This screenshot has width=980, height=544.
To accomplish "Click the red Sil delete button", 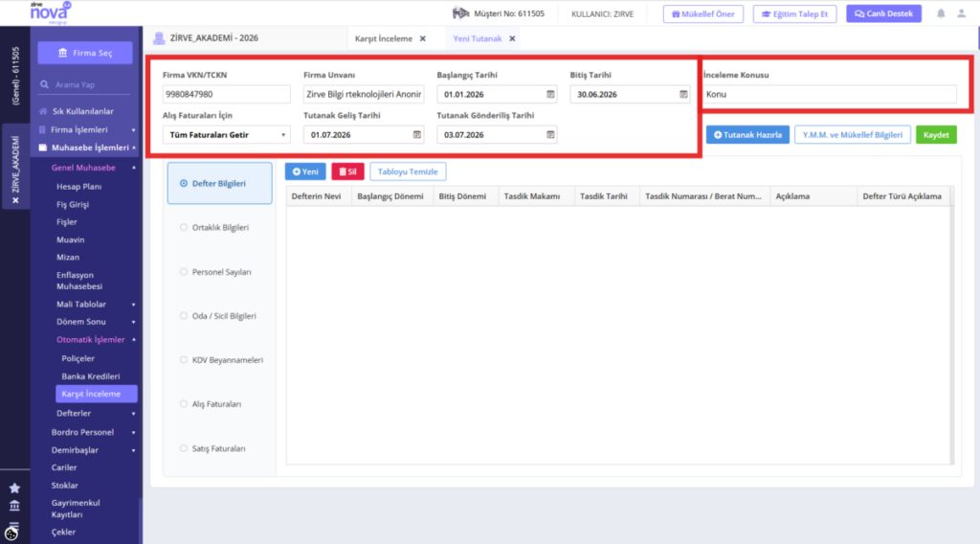I will tap(347, 171).
